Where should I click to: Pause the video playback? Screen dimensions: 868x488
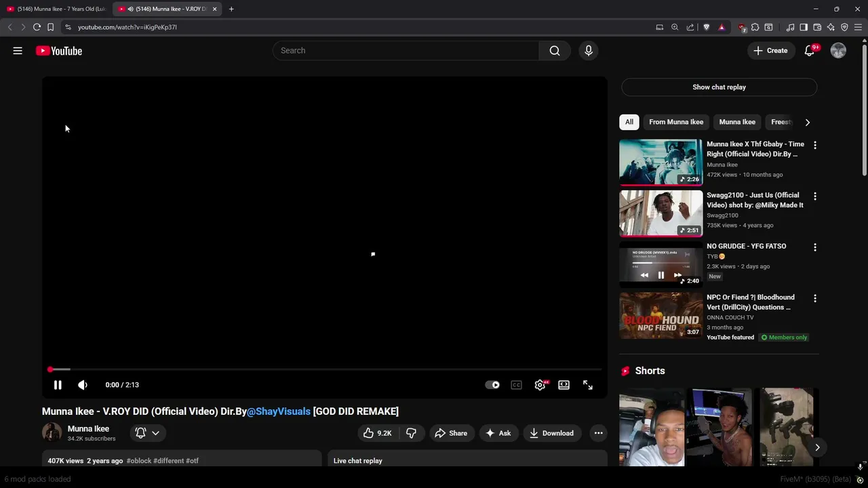[x=58, y=385]
